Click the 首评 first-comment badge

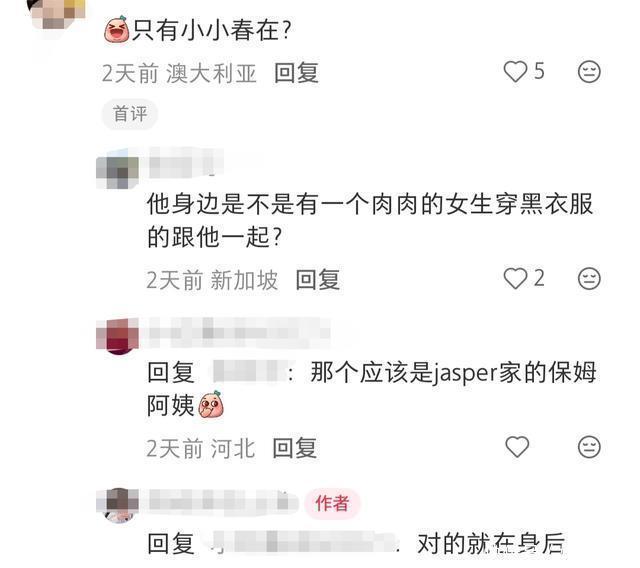(x=130, y=114)
